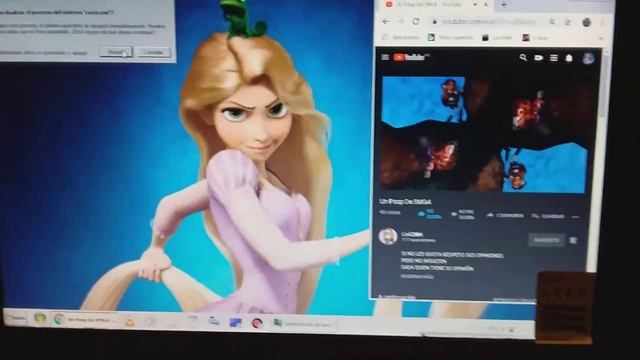
Task: Open the red round icon on taskbar
Action: [x=257, y=323]
